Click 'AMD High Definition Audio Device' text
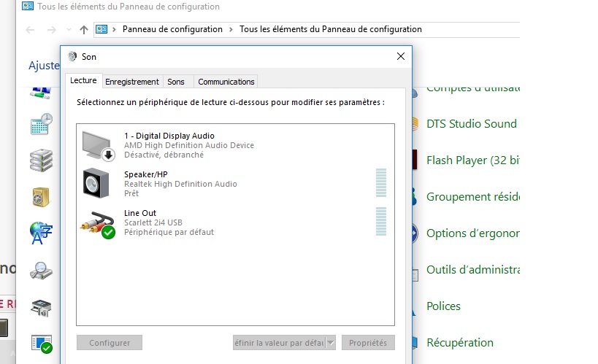 coord(189,145)
